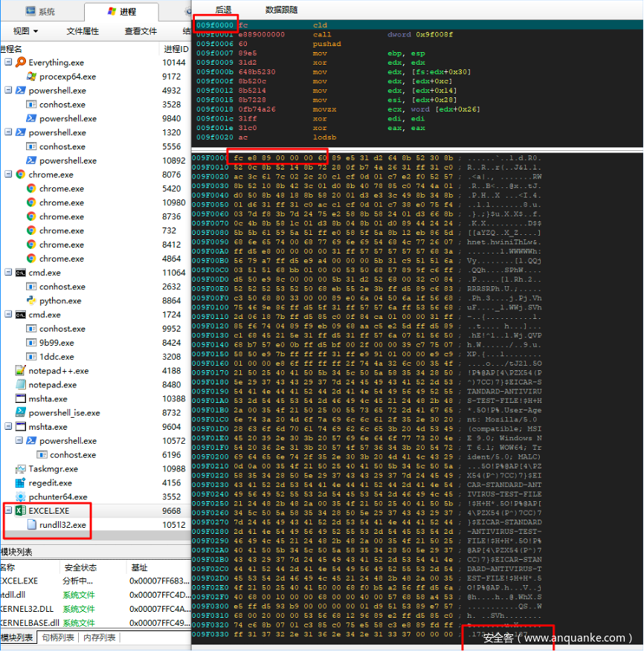Collapse the chrome.exe PID 8076 tree
Image resolution: width=644 pixels, height=652 pixels.
coord(8,175)
